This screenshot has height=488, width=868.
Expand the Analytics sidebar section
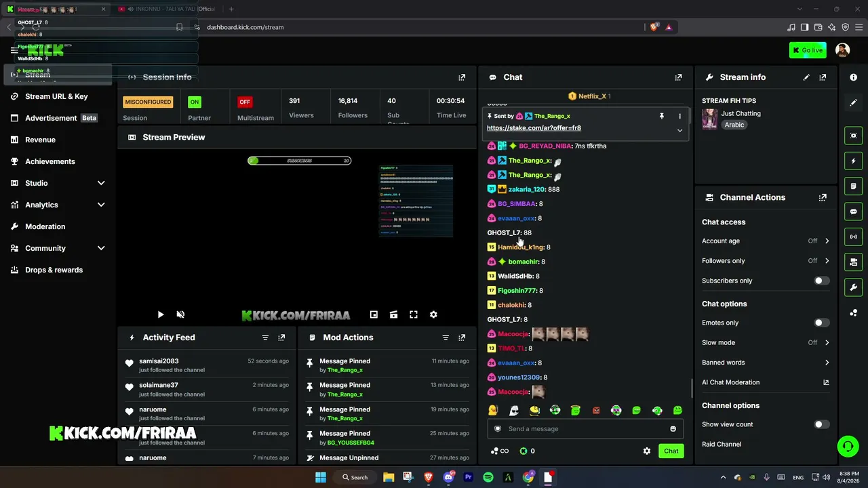tap(101, 205)
